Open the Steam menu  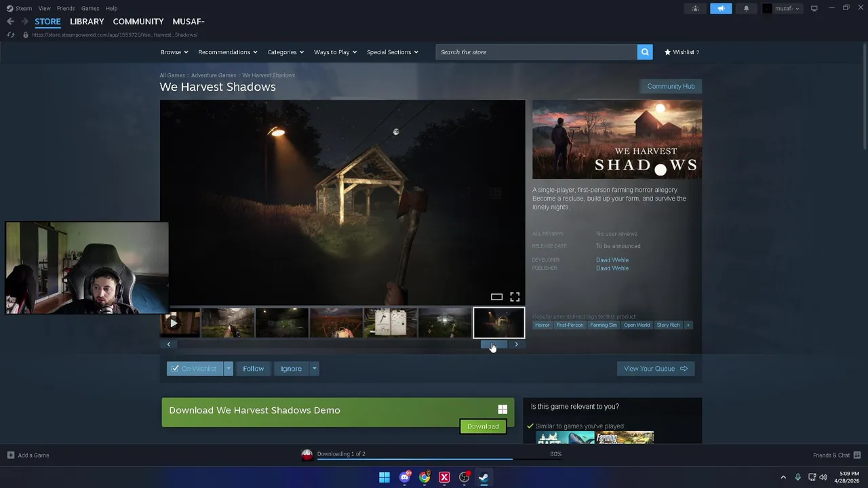pos(20,8)
